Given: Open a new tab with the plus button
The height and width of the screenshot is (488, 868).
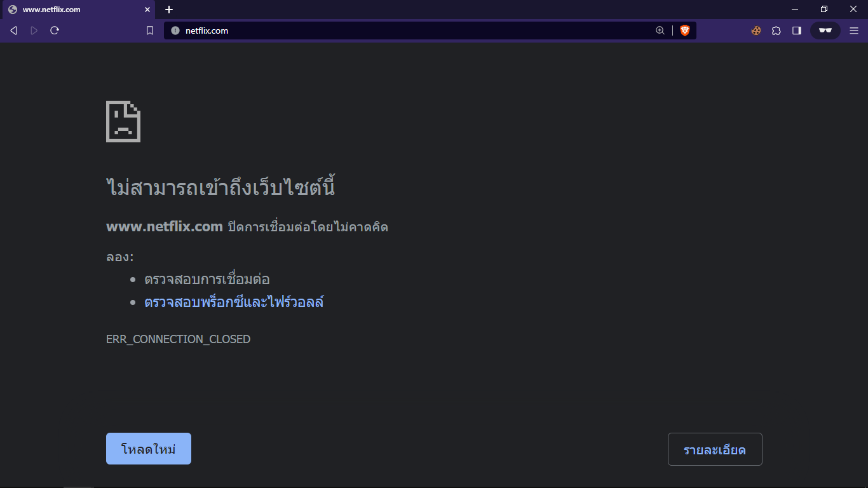Looking at the screenshot, I should [169, 10].
